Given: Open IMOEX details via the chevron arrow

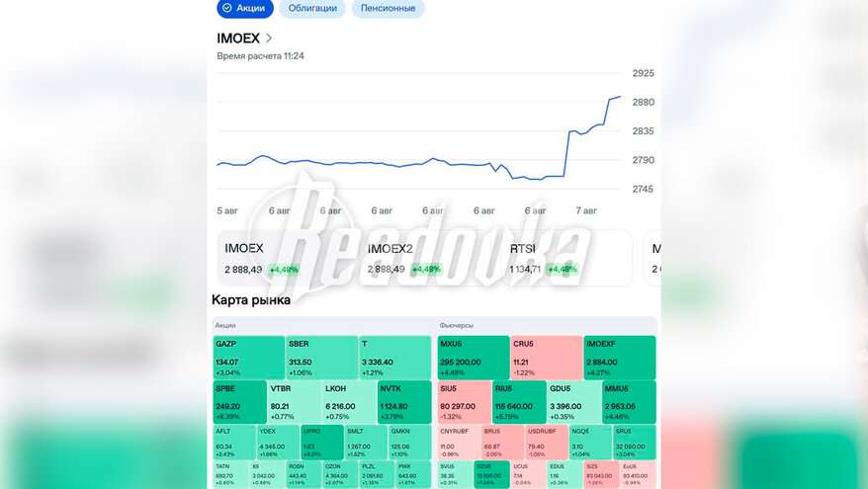Looking at the screenshot, I should (269, 39).
